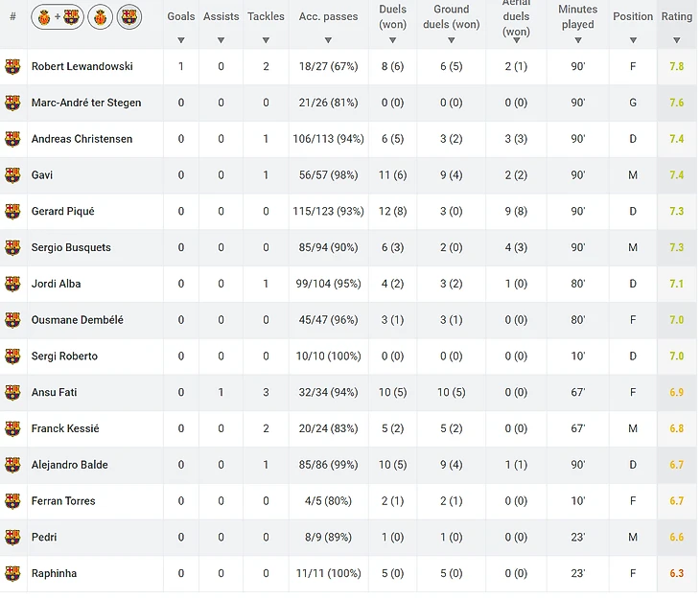Click the crest beside Andreas Christensen
The width and height of the screenshot is (700, 598).
click(x=12, y=139)
